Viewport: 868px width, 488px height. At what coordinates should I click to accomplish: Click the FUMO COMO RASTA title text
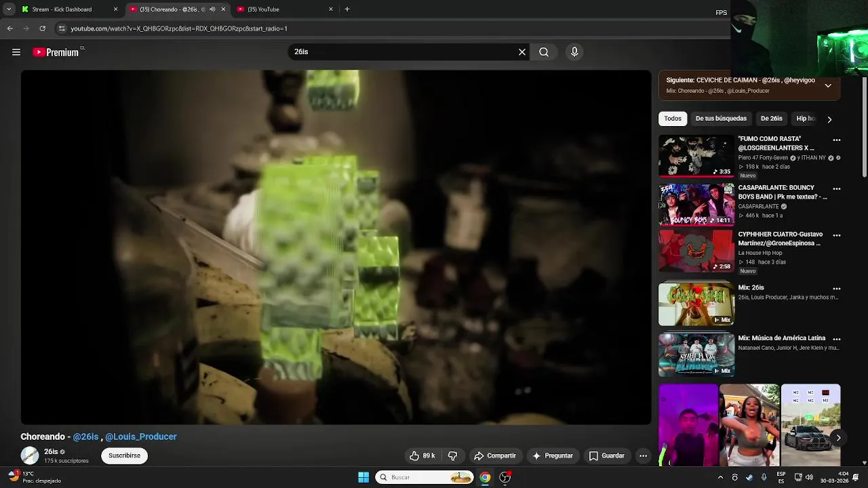[776, 143]
